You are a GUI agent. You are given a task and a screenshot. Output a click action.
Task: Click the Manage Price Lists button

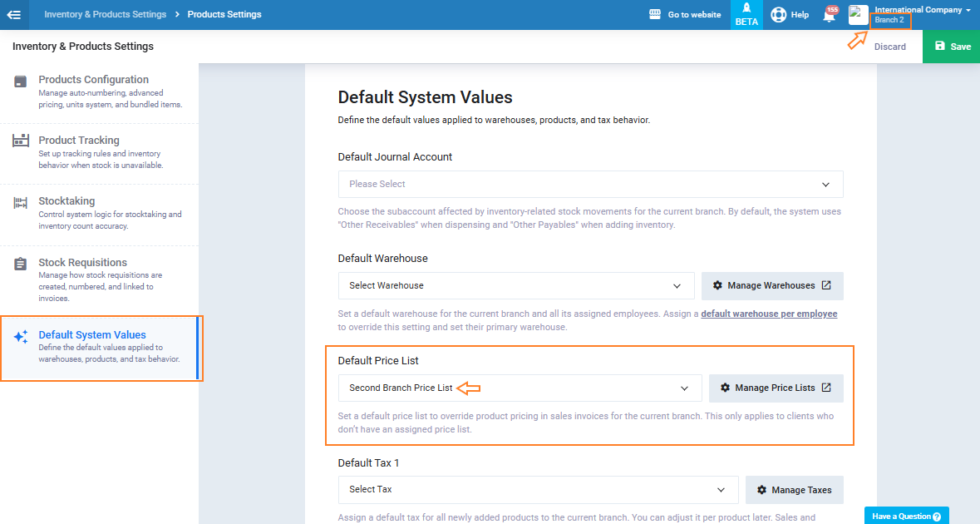776,388
